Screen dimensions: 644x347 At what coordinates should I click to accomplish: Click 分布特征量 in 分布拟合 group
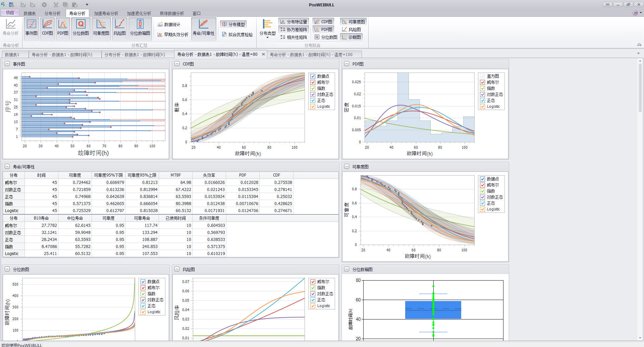pos(293,22)
